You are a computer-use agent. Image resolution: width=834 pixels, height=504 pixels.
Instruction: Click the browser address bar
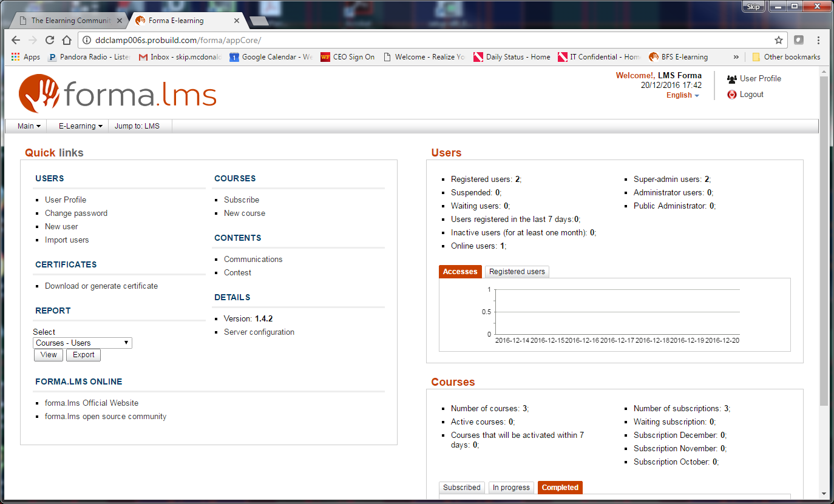click(425, 40)
